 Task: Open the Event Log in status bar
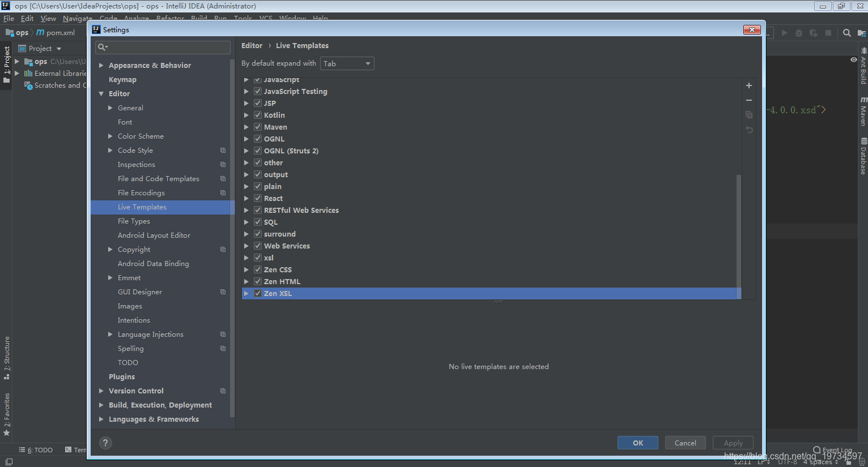(833, 450)
